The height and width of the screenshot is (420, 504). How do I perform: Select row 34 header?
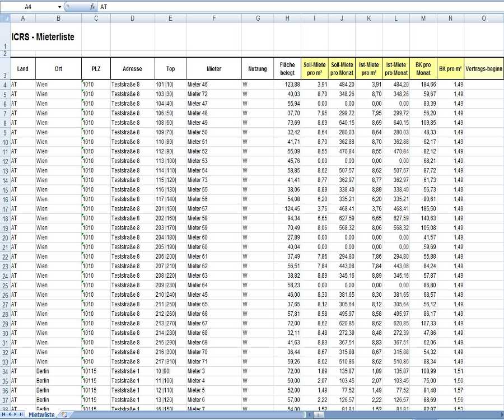pos(5,371)
